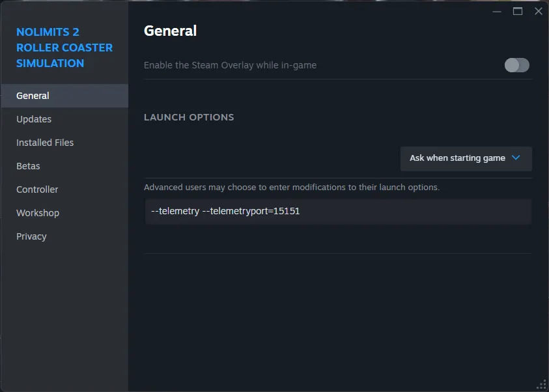Click the NoLimits 2 Roller Coaster Simulation title
This screenshot has height=392, width=549.
(x=64, y=48)
